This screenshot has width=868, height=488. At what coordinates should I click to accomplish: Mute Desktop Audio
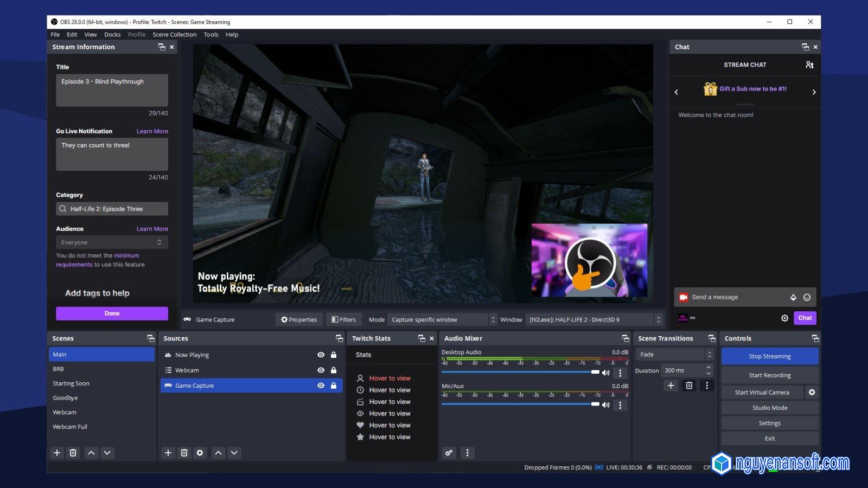pyautogui.click(x=606, y=373)
